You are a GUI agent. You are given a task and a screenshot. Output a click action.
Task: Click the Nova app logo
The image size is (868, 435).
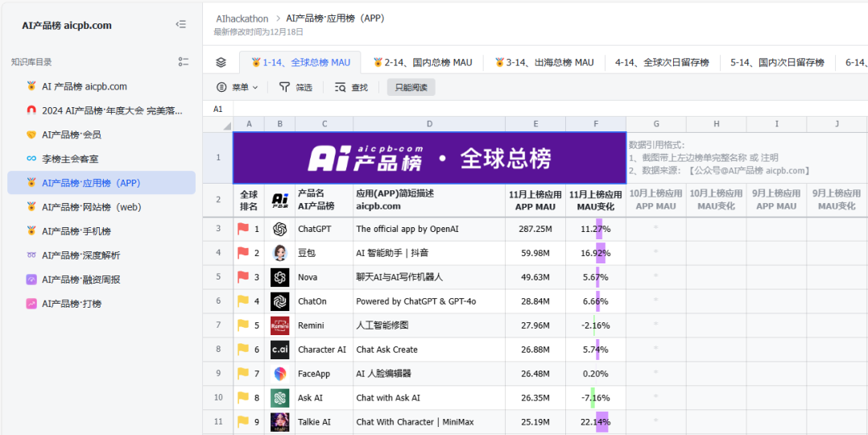click(x=279, y=277)
